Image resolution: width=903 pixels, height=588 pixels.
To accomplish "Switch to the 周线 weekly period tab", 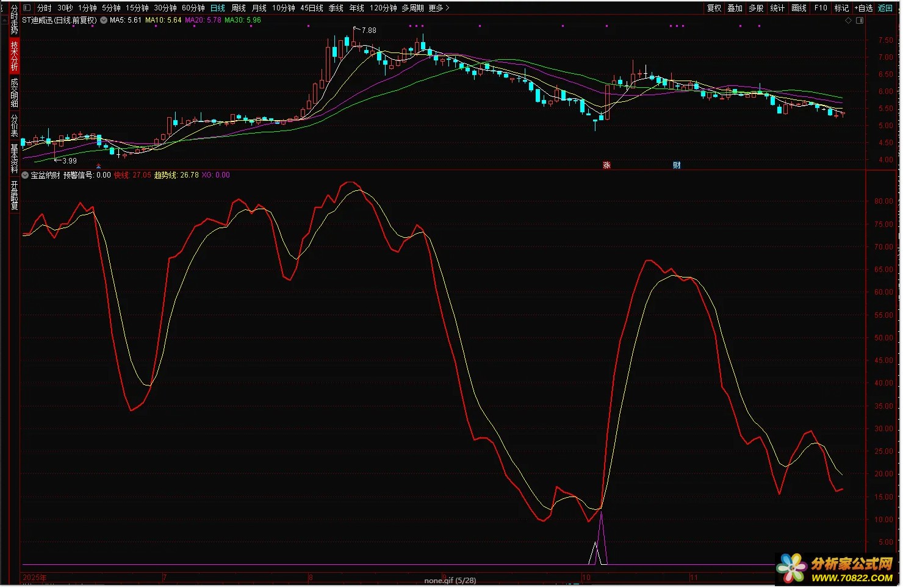I will click(x=239, y=8).
